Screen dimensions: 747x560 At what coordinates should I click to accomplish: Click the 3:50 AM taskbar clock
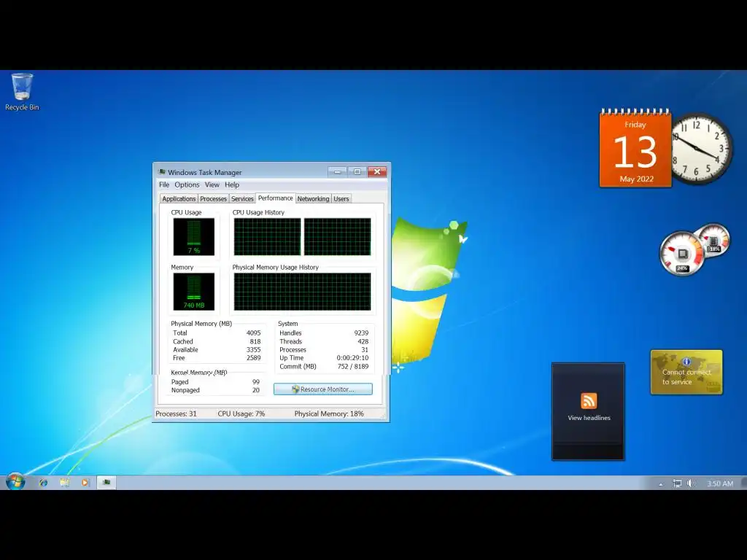click(720, 483)
